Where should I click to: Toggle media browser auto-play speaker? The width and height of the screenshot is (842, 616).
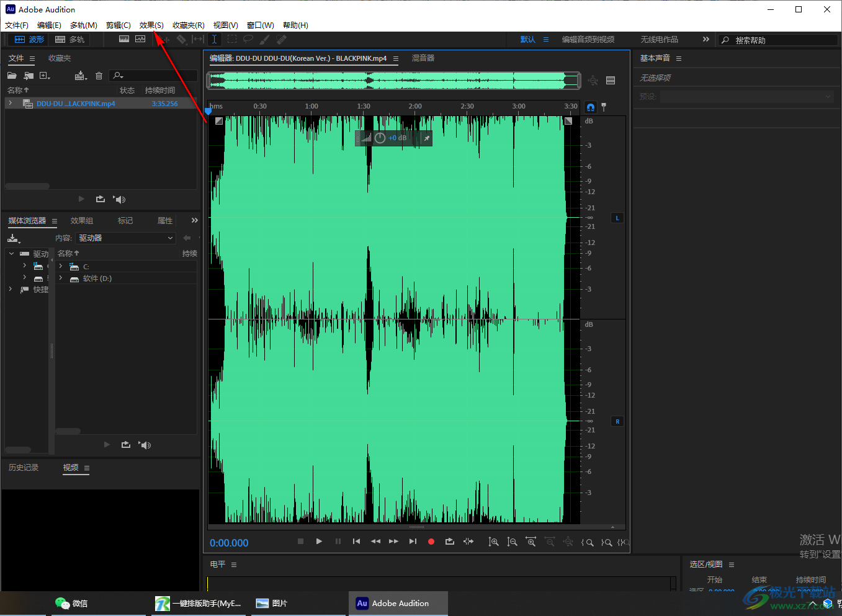145,445
